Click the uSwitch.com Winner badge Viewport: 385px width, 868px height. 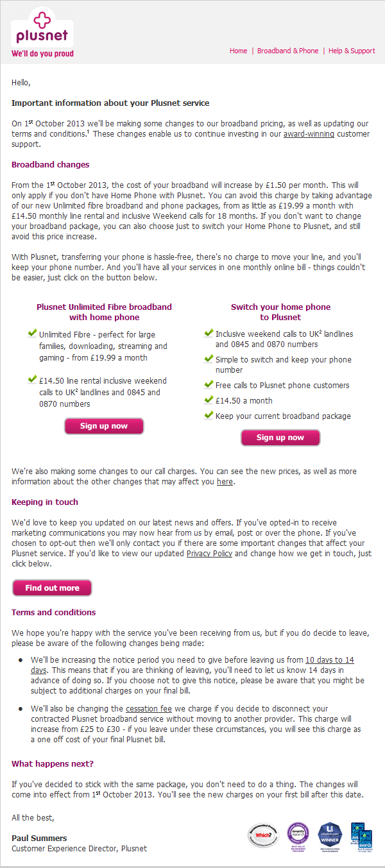pos(330,835)
